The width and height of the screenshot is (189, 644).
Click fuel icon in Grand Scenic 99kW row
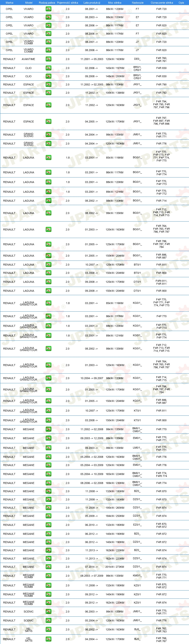point(48,135)
